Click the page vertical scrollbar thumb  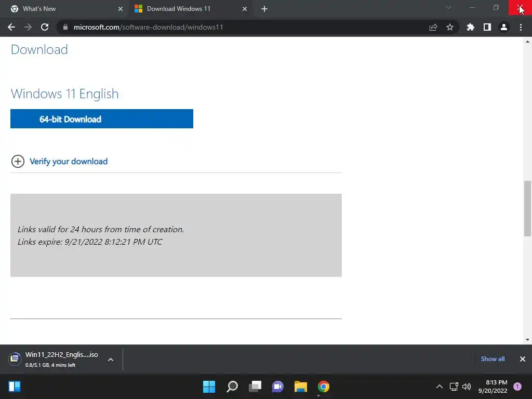point(527,209)
